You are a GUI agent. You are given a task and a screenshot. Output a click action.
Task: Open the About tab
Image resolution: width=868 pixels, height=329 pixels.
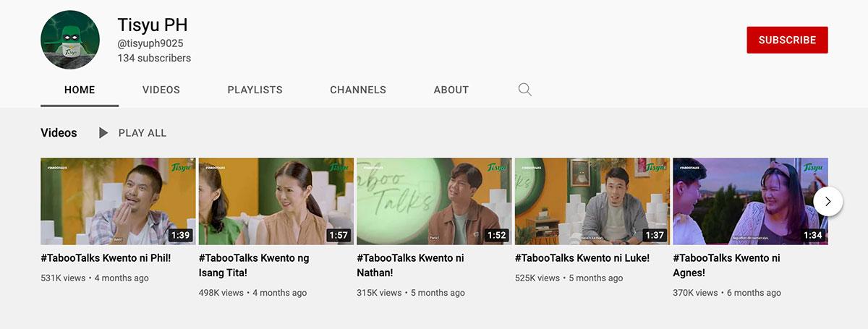pyautogui.click(x=451, y=90)
